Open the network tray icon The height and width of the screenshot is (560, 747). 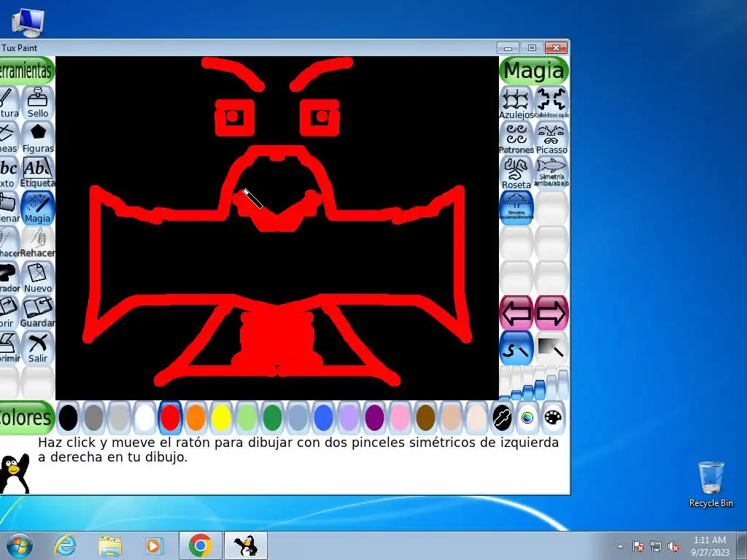pyautogui.click(x=656, y=546)
